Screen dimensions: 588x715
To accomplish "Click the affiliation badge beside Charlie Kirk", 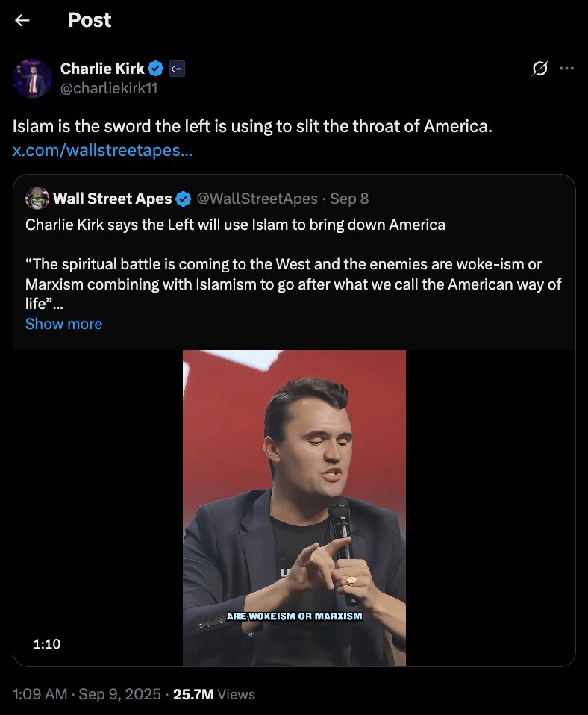I will coord(177,69).
